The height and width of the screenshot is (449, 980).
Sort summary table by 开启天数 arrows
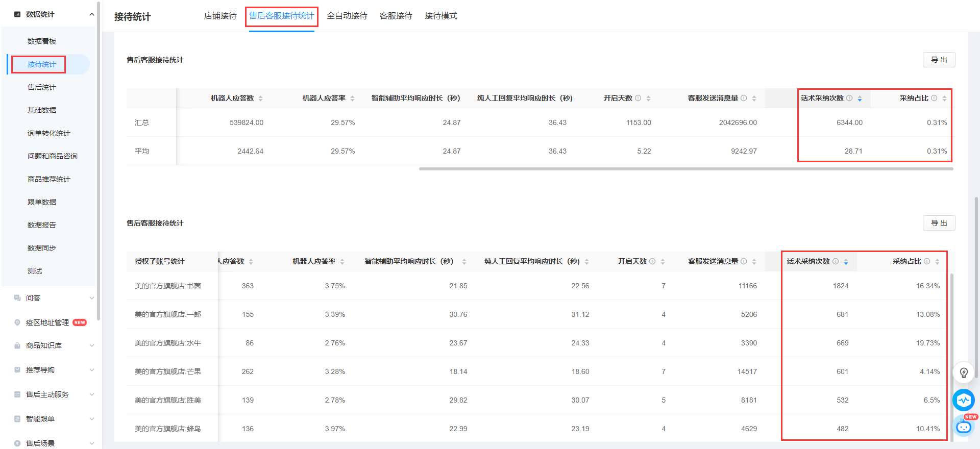(x=648, y=98)
